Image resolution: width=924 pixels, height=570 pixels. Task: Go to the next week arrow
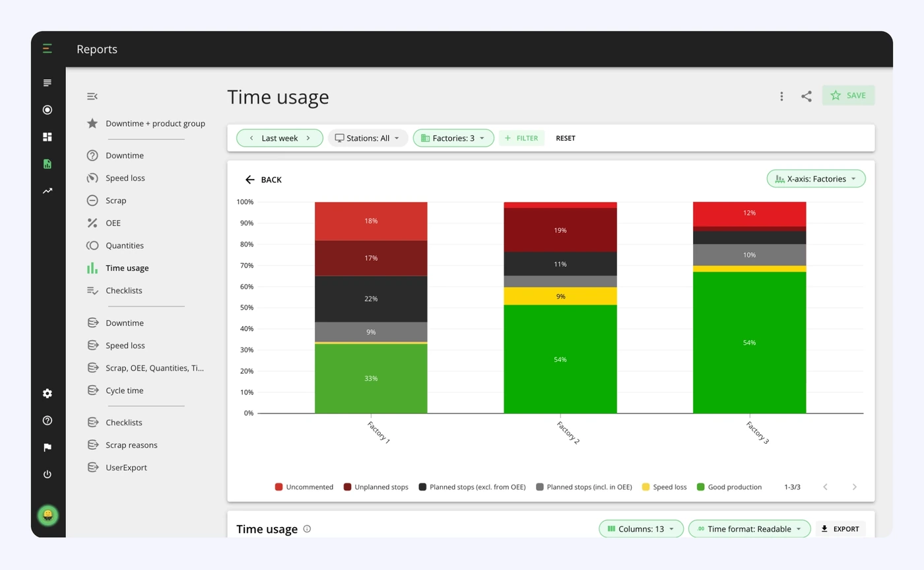click(x=308, y=138)
